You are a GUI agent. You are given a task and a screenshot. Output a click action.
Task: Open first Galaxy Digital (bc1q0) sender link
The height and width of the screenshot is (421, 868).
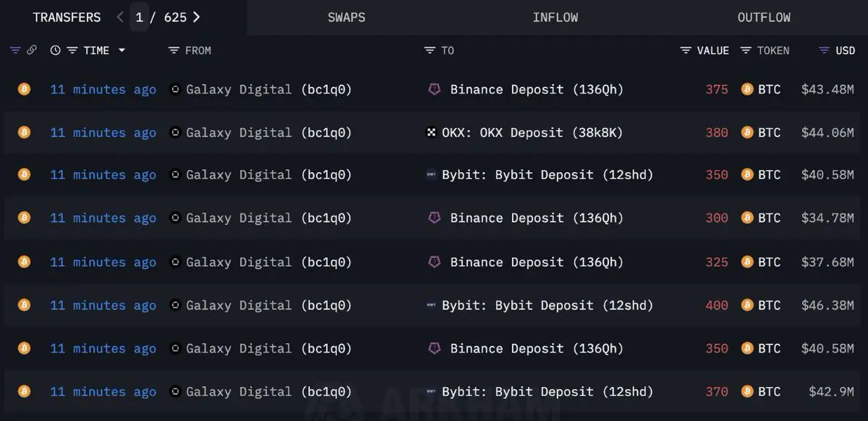coord(269,90)
